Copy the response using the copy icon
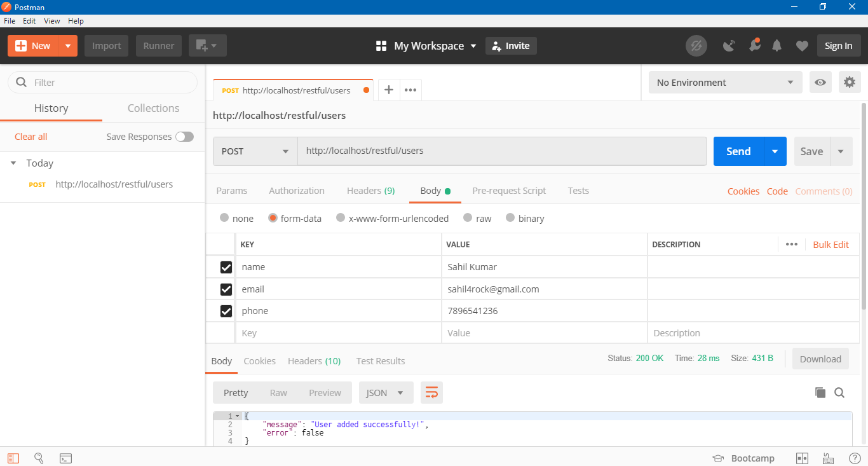Screen dimensions: 868x466 (820, 392)
